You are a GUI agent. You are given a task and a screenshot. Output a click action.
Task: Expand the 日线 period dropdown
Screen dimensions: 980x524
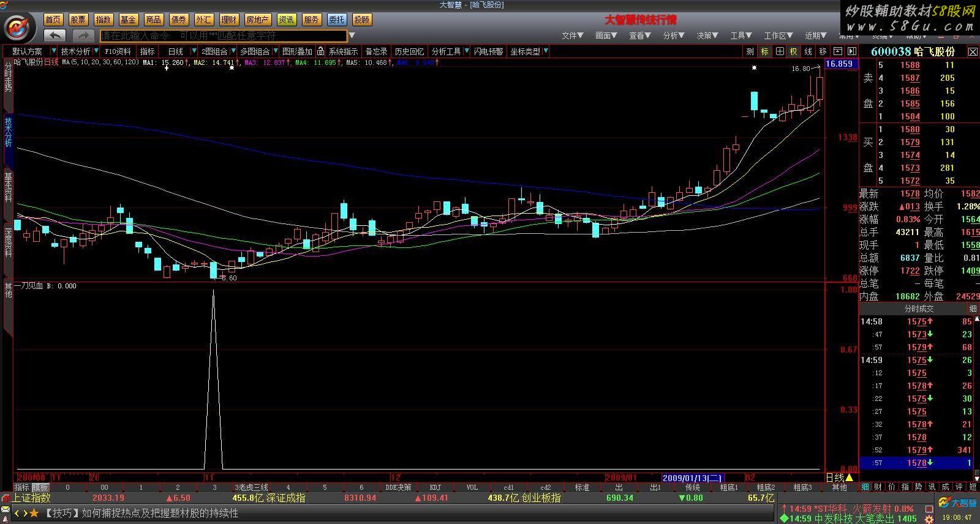click(x=194, y=51)
